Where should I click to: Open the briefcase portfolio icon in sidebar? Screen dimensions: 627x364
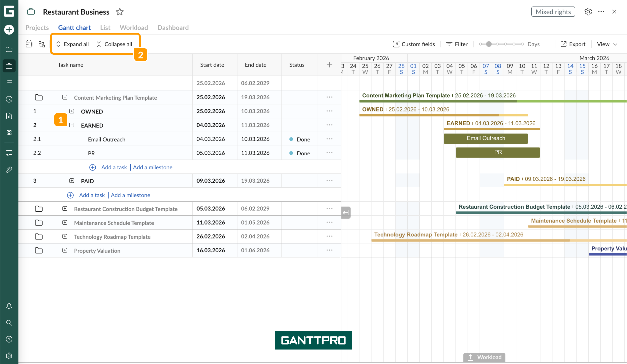click(x=9, y=66)
